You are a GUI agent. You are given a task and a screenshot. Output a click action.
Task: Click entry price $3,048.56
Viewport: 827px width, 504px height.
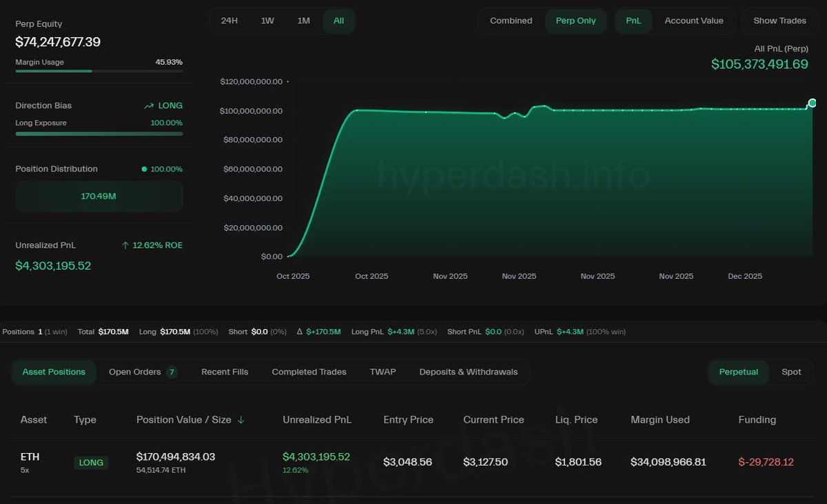408,462
